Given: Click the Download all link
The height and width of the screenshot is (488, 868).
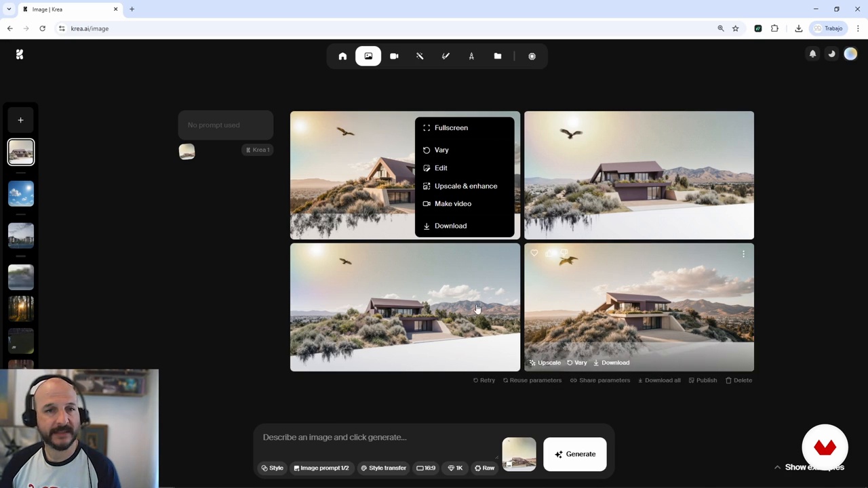Looking at the screenshot, I should pos(659,380).
